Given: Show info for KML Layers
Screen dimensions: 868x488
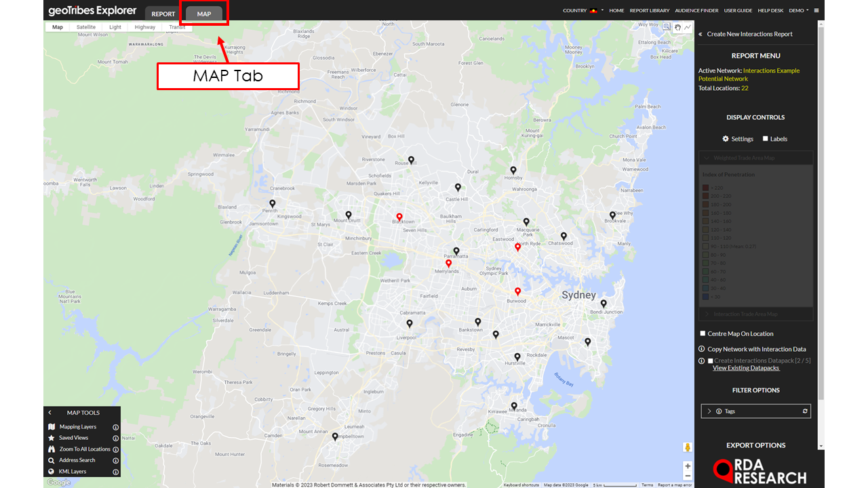Looking at the screenshot, I should [x=115, y=472].
